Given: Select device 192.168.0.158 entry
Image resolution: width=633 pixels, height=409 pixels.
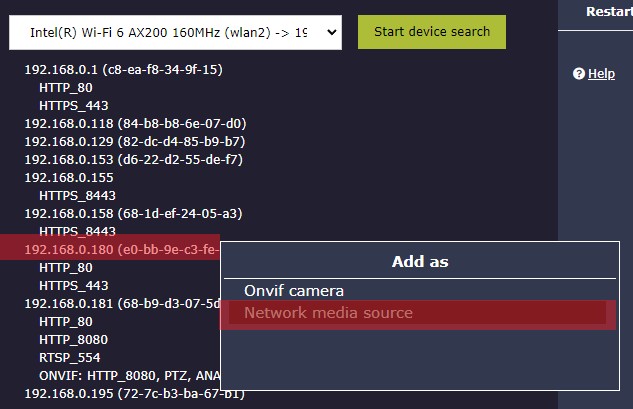Looking at the screenshot, I should 133,214.
